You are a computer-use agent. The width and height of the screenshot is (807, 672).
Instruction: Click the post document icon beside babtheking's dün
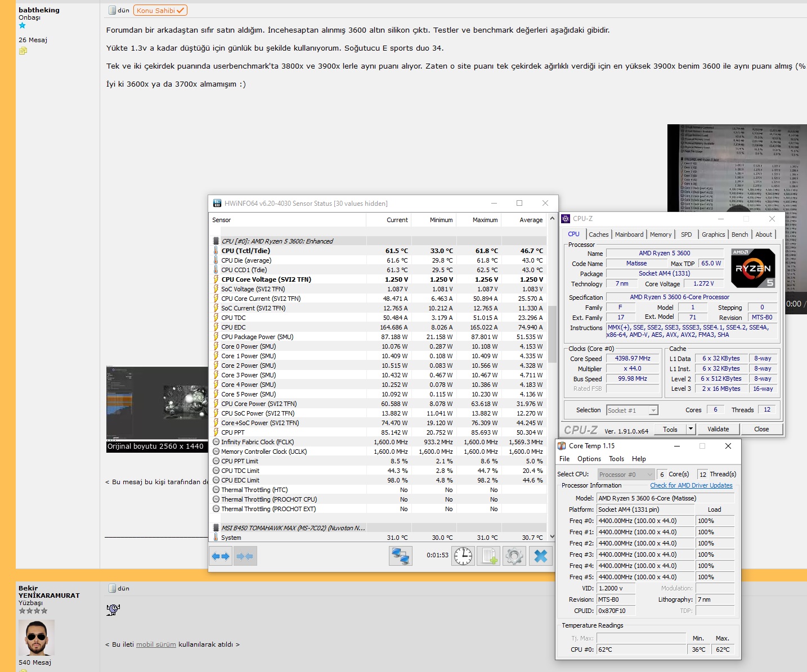[x=112, y=11]
